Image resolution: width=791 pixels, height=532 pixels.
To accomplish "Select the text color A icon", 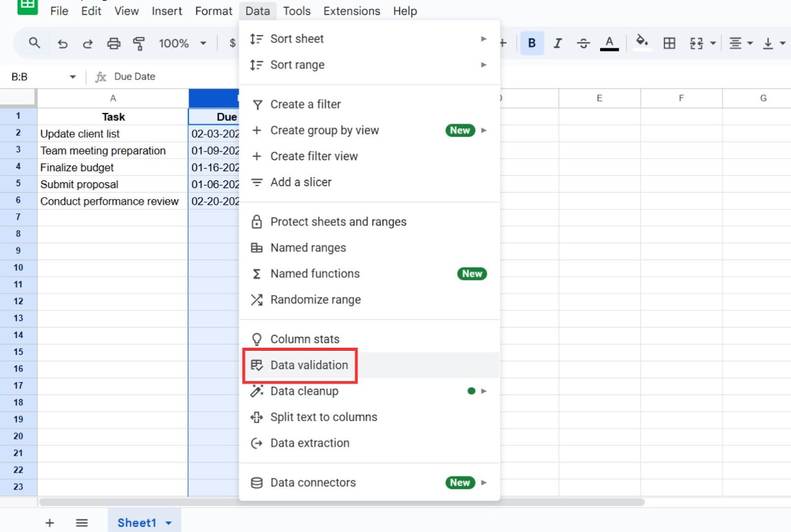I will (609, 43).
